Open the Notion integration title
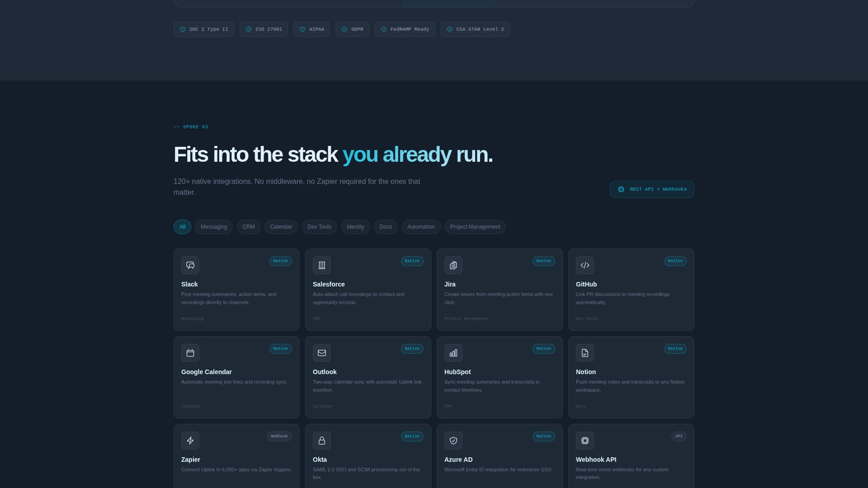Image resolution: width=868 pixels, height=488 pixels. pos(586,372)
